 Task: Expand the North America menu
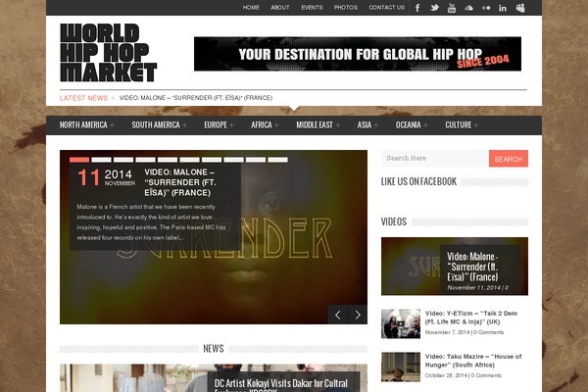pos(86,124)
